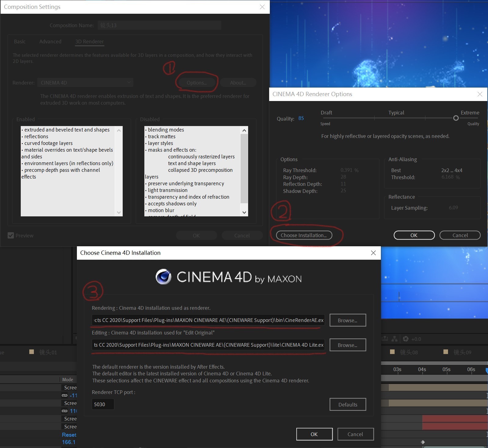Click Cancel in Choose Cinema 4D Installation

[356, 434]
